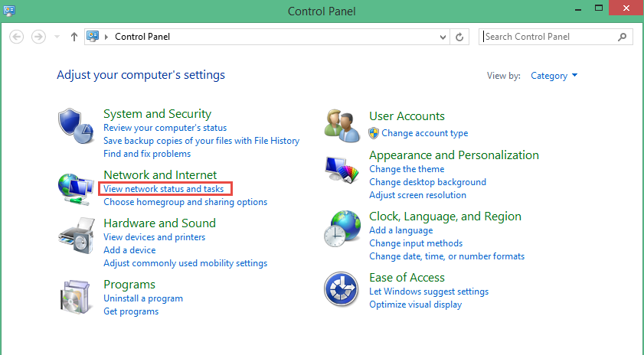Click the Appearance and Personalization monitor icon
This screenshot has height=355, width=644.
pos(342,170)
